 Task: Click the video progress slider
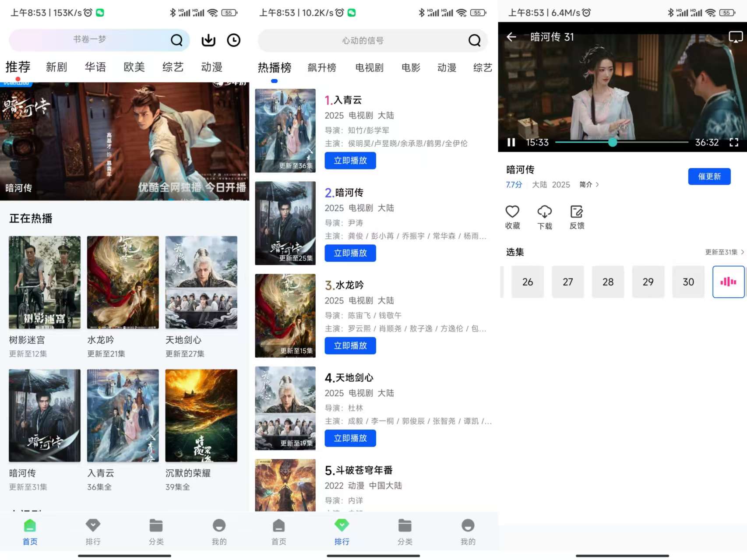[x=621, y=142]
